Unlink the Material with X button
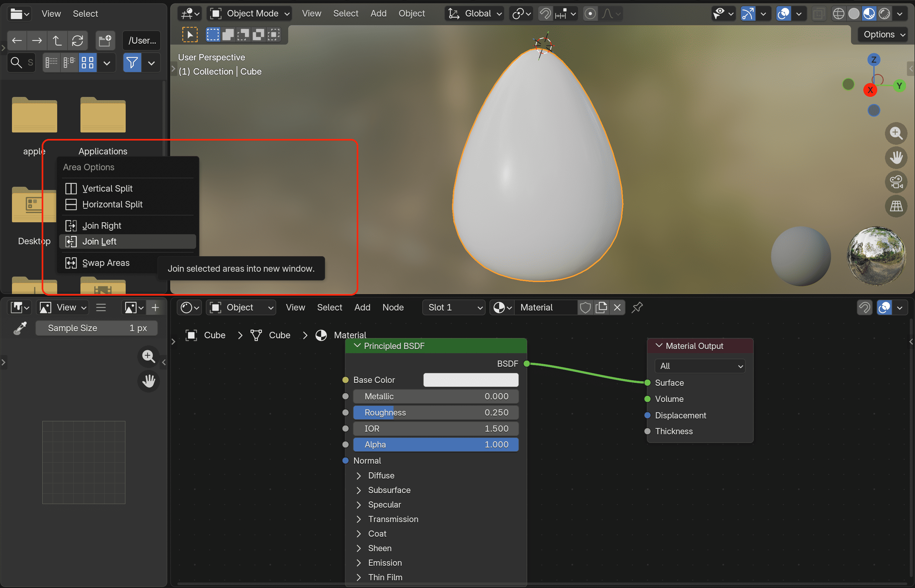Image resolution: width=915 pixels, height=588 pixels. coord(617,307)
